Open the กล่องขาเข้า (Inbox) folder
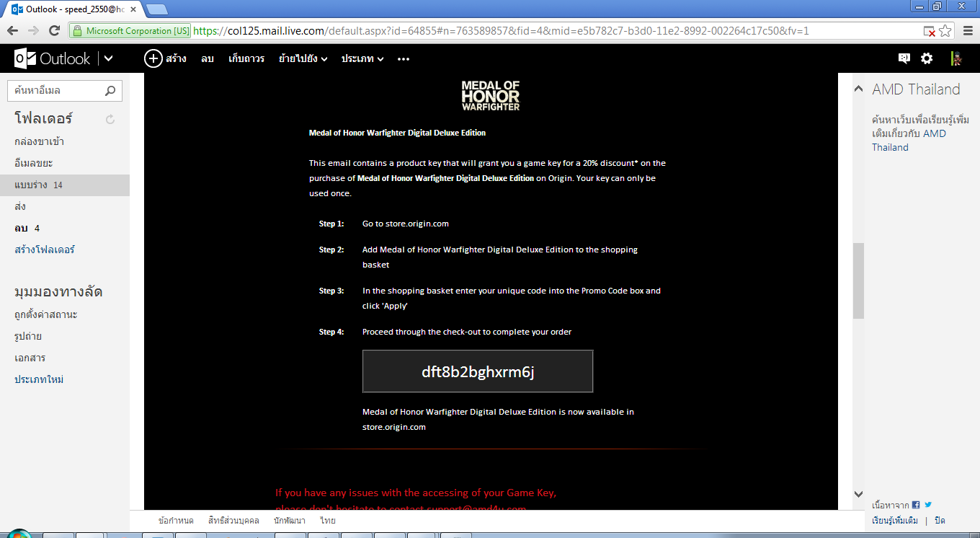The height and width of the screenshot is (538, 980). [x=40, y=141]
